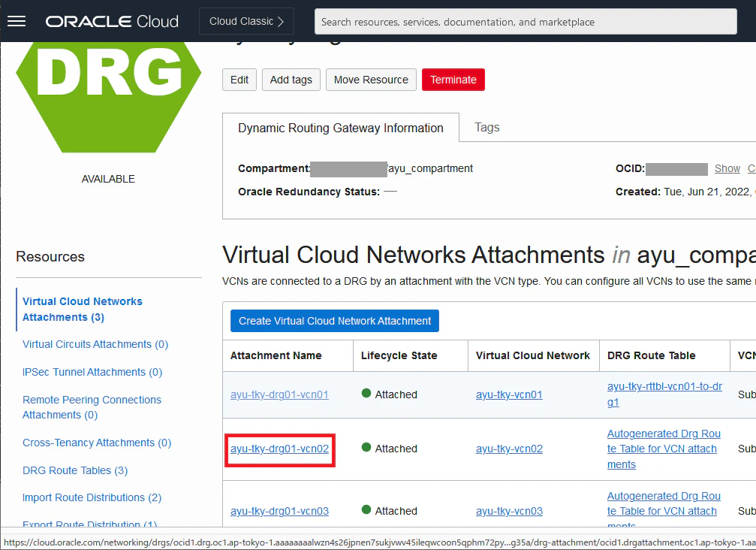
Task: Open attachment ayu-tky-drg01-vcn01
Action: coord(279,394)
